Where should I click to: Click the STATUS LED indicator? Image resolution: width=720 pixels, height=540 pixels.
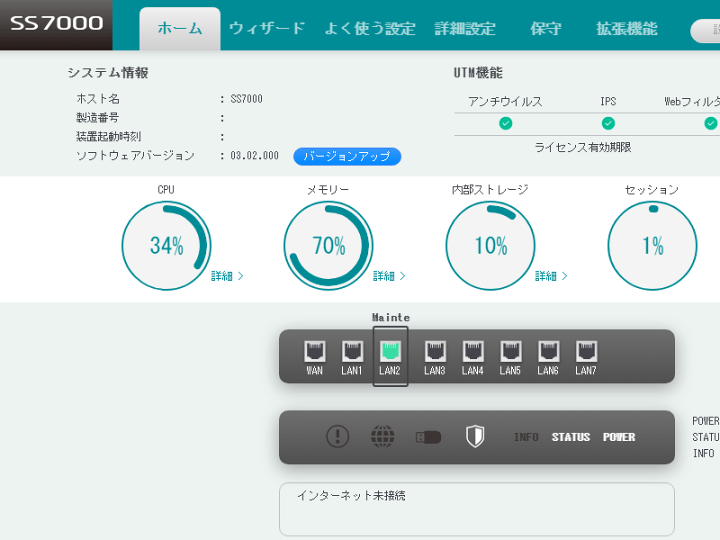point(571,437)
